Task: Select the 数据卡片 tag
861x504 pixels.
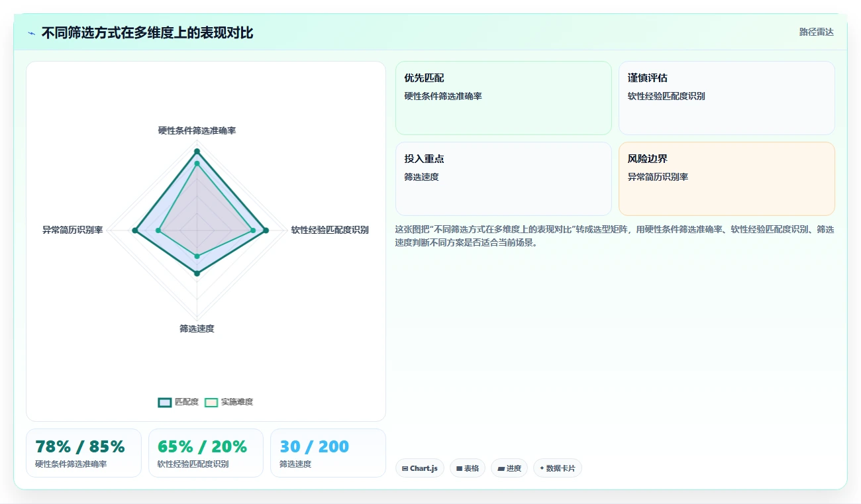Action: (x=557, y=468)
